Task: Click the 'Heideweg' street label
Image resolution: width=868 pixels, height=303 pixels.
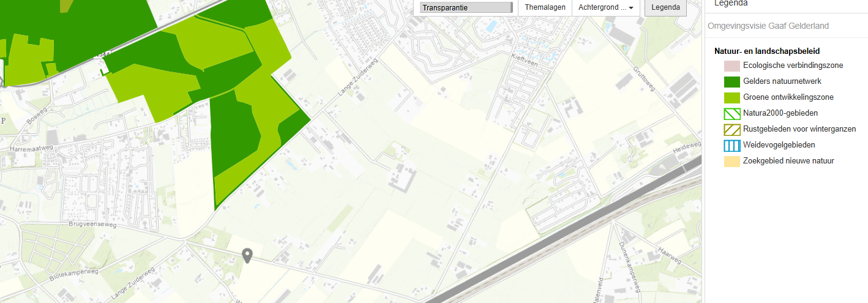Action: 686,149
